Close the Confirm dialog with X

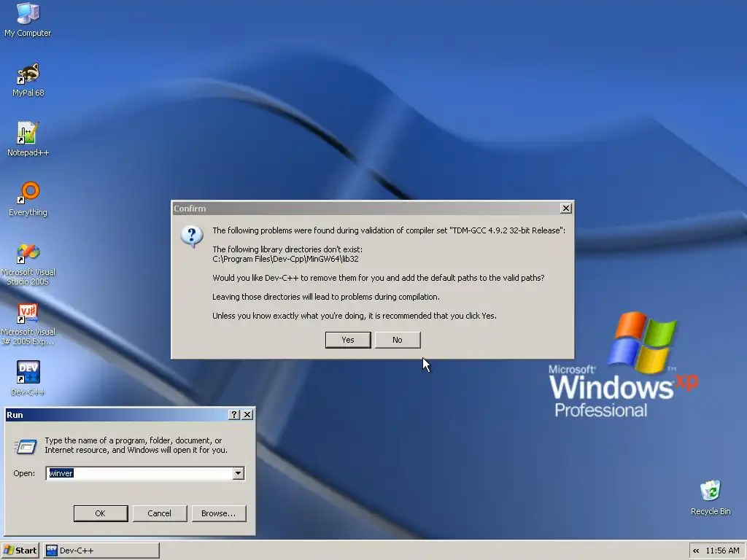coord(565,208)
